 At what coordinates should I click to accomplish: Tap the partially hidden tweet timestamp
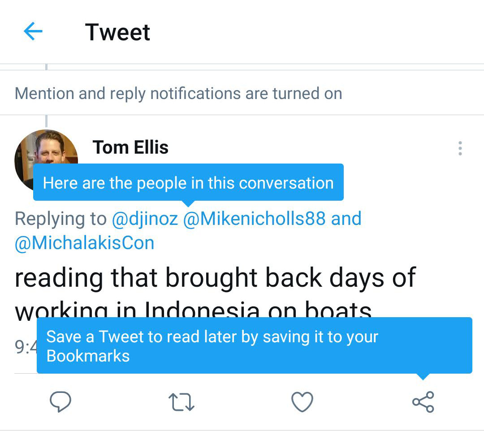(x=26, y=347)
